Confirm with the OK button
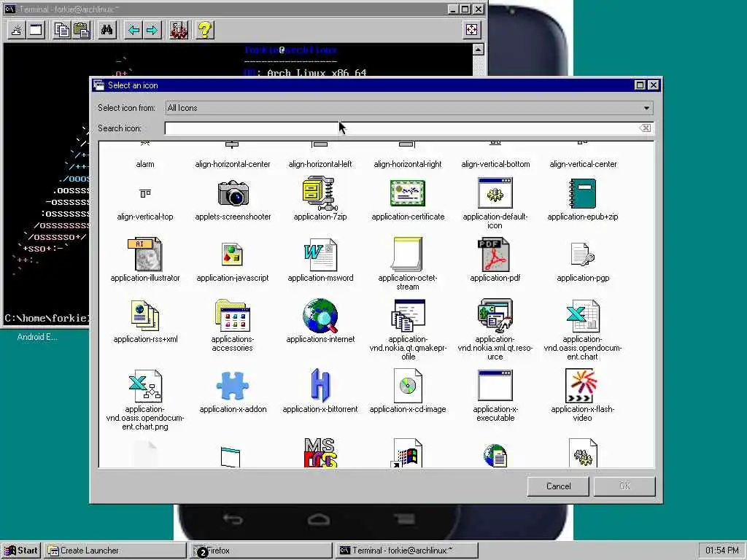 (624, 486)
